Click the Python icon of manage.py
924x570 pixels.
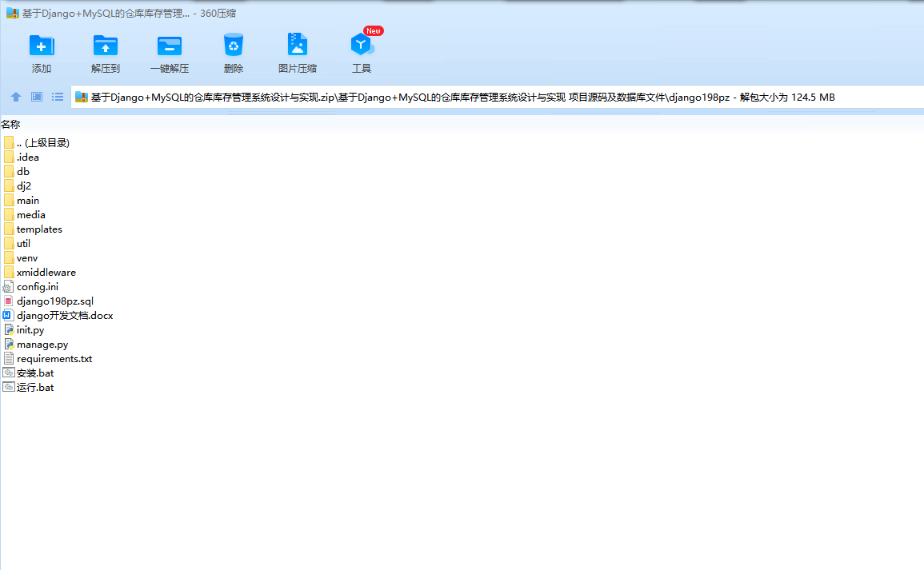tap(9, 345)
